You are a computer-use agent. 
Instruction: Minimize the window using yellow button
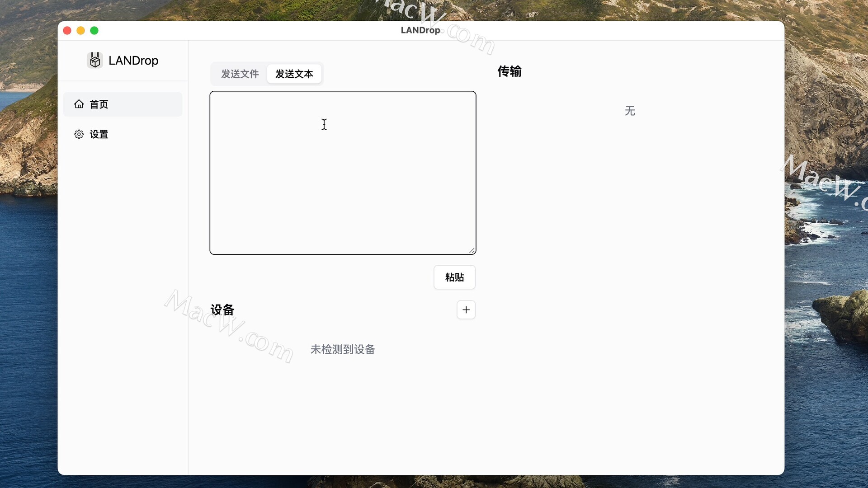[x=81, y=30]
